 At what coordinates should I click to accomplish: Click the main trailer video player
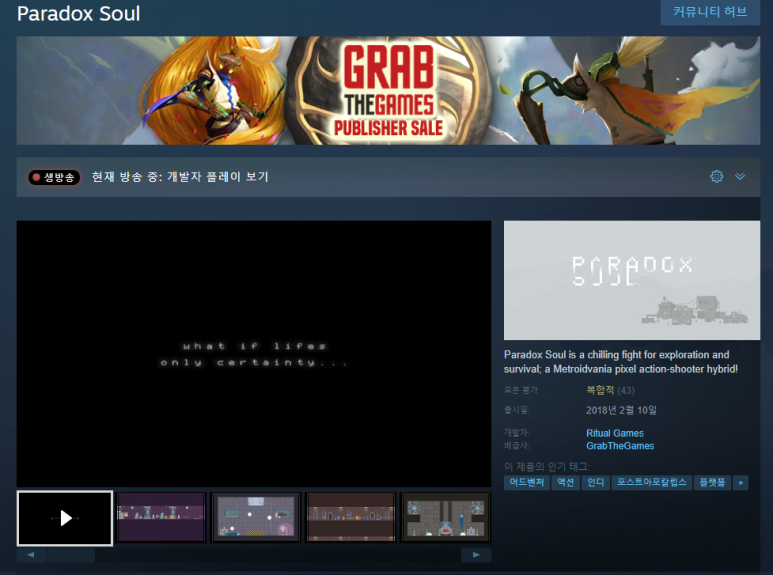pyautogui.click(x=254, y=354)
